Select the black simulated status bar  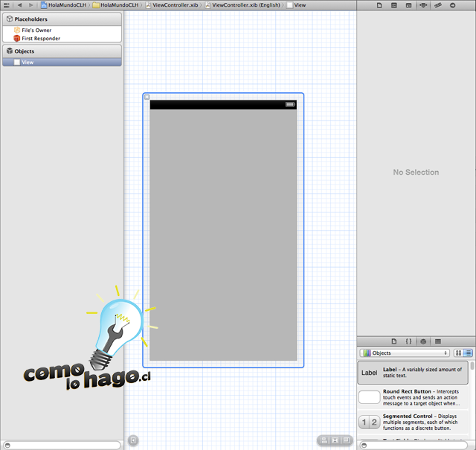pos(223,105)
